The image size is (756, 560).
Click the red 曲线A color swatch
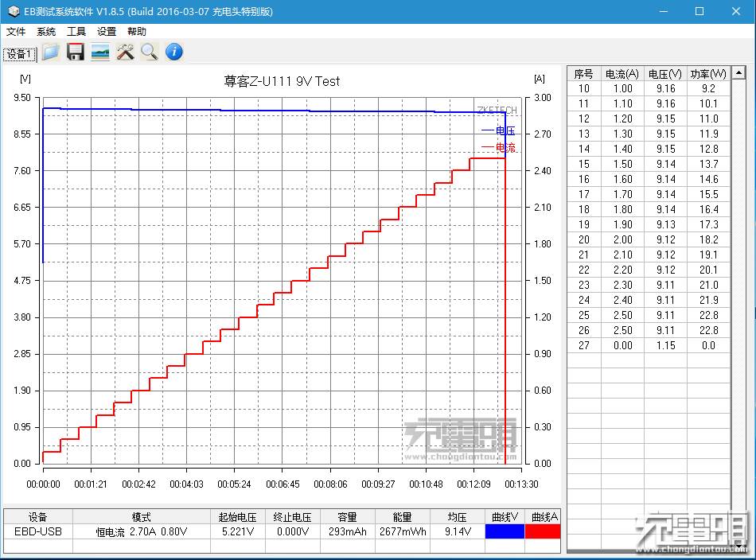543,531
